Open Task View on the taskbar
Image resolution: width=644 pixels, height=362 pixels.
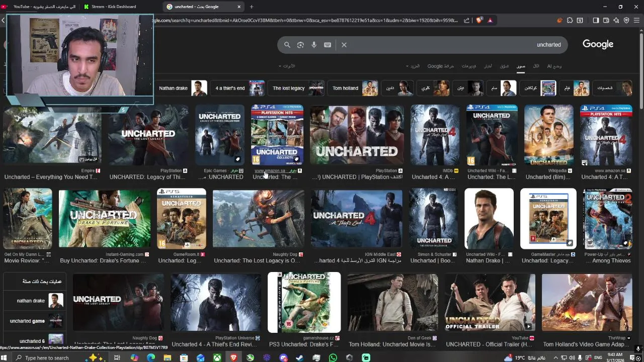117,357
